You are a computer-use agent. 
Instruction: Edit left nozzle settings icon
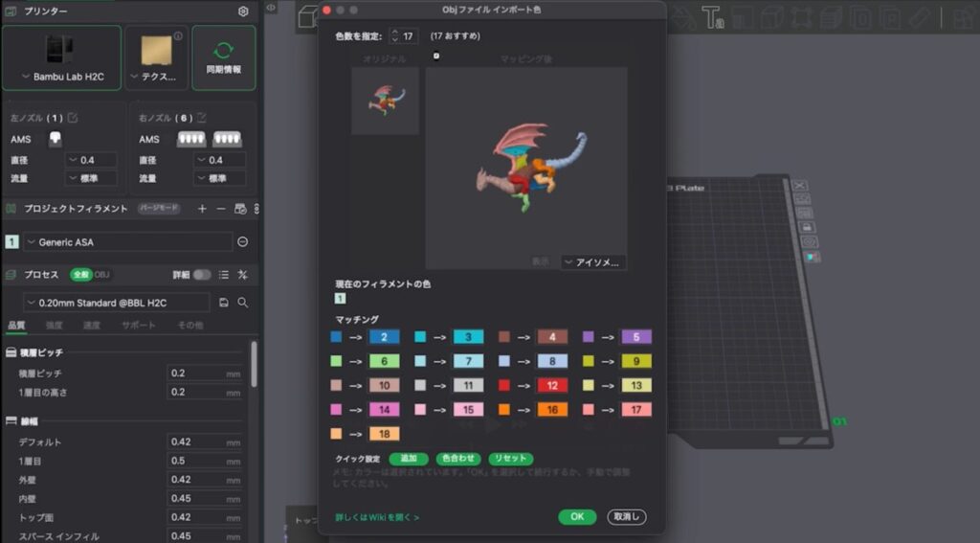pyautogui.click(x=73, y=118)
